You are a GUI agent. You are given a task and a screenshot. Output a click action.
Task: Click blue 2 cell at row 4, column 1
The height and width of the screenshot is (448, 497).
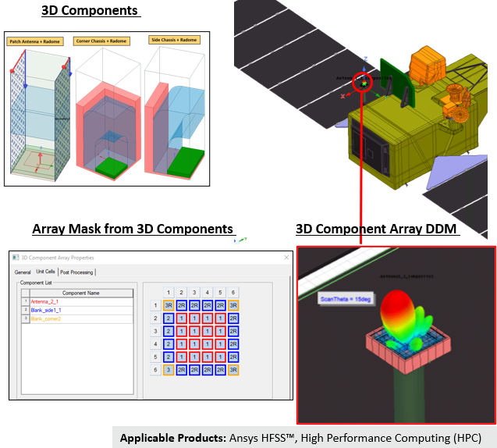click(169, 344)
